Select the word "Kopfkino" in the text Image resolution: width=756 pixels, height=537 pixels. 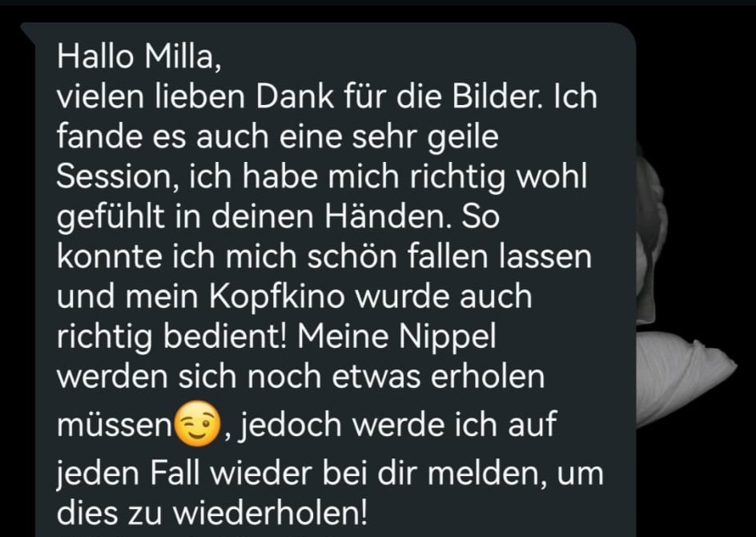click(277, 297)
